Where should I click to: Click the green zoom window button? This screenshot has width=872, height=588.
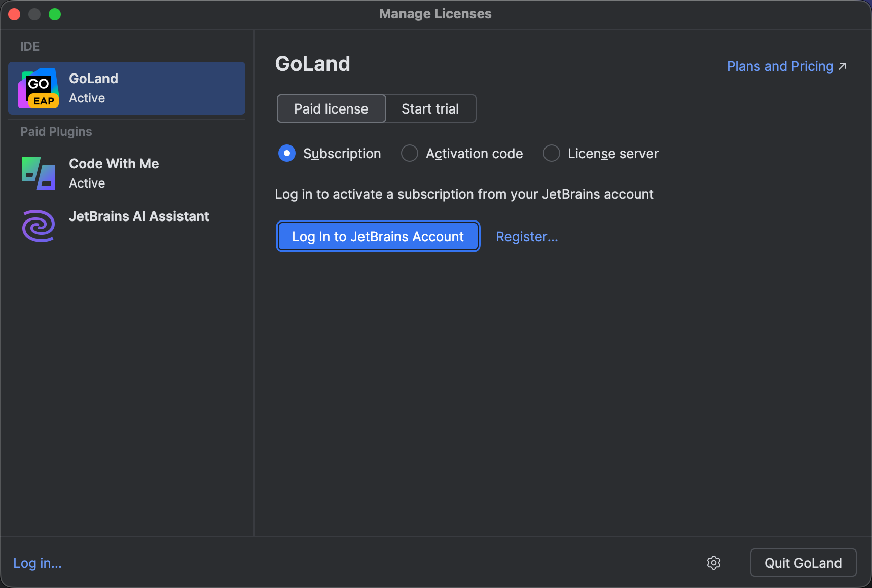click(x=55, y=14)
